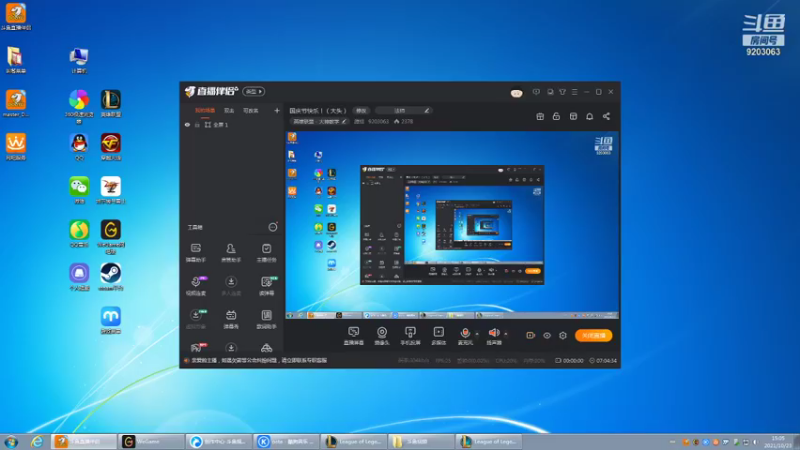Screen dimensions: 800x450
Task: Add a new scene with plus button
Action: (277, 110)
